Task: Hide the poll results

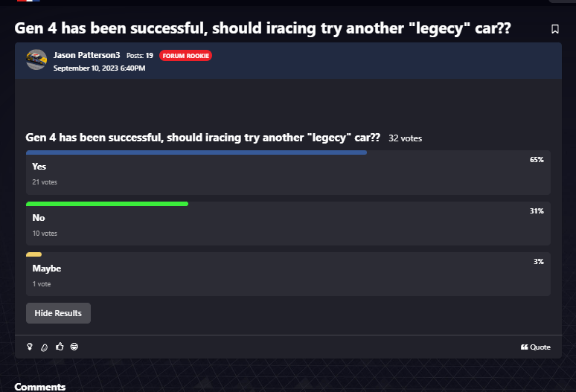Action: (x=58, y=313)
